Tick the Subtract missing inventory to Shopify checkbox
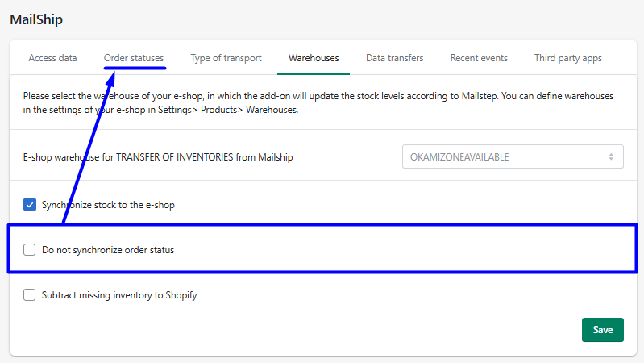 [x=30, y=295]
